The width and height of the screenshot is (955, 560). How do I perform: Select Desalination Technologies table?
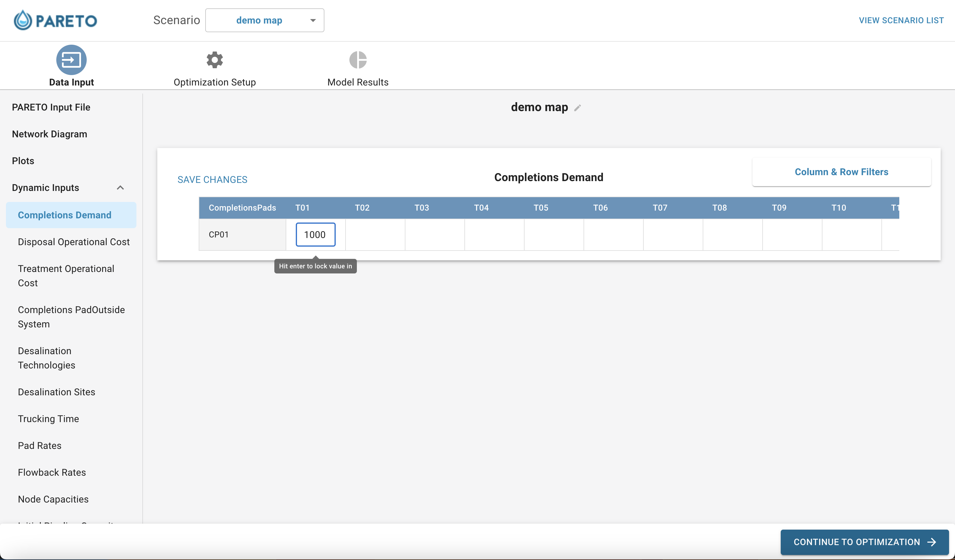46,358
